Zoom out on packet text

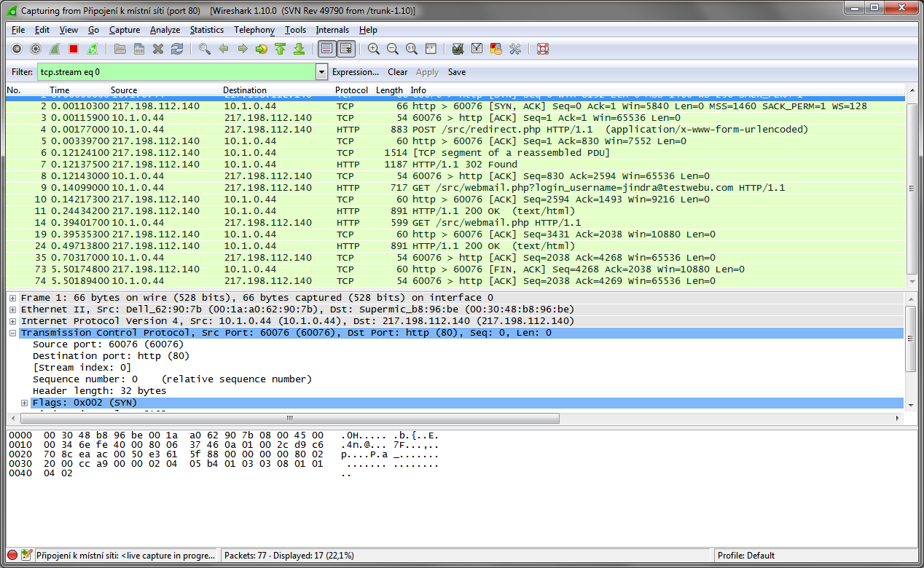click(x=393, y=49)
